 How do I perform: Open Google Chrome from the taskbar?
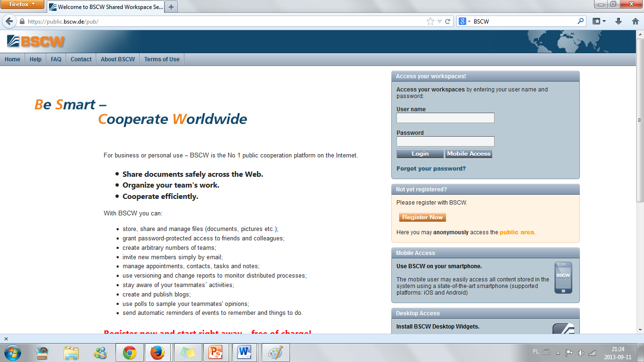coord(130,353)
